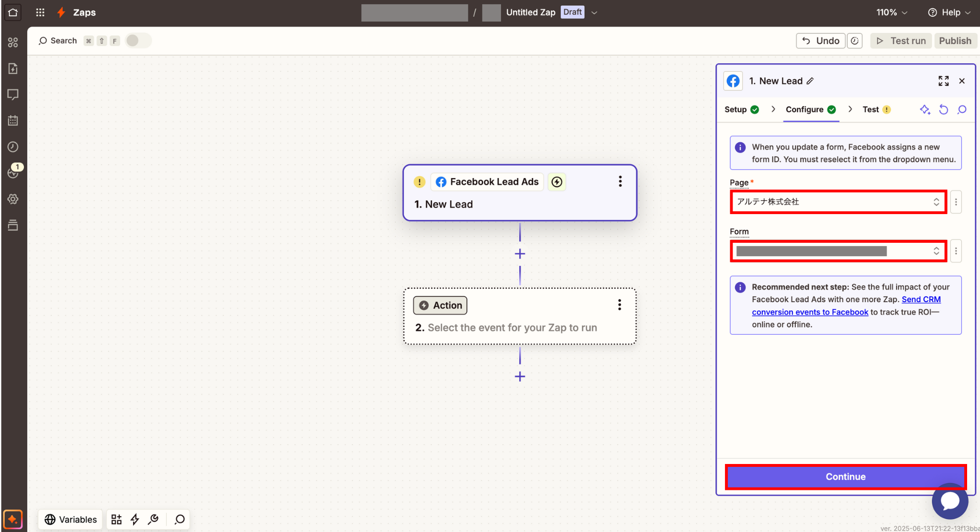The width and height of the screenshot is (980, 532).
Task: Open the 110% zoom dropdown
Action: (x=892, y=12)
